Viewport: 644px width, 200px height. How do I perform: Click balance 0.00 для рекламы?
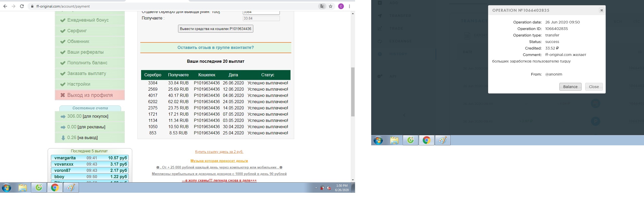tap(90, 127)
